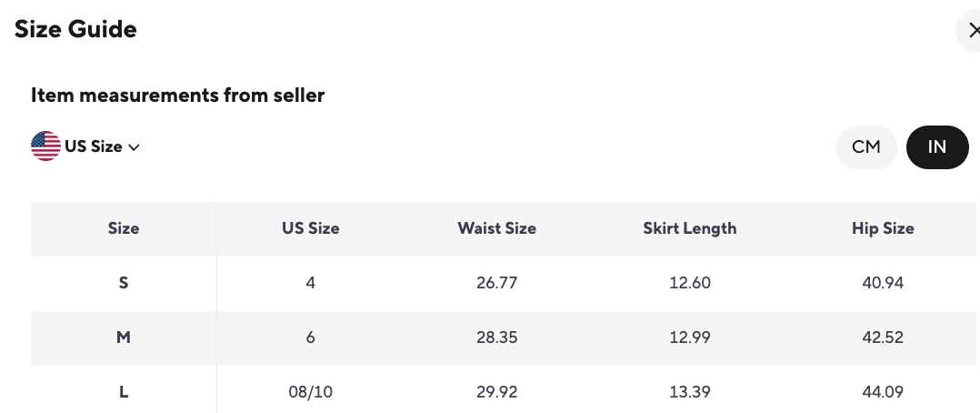Click the US flag icon
Image resolution: width=980 pixels, height=413 pixels.
pyautogui.click(x=45, y=146)
